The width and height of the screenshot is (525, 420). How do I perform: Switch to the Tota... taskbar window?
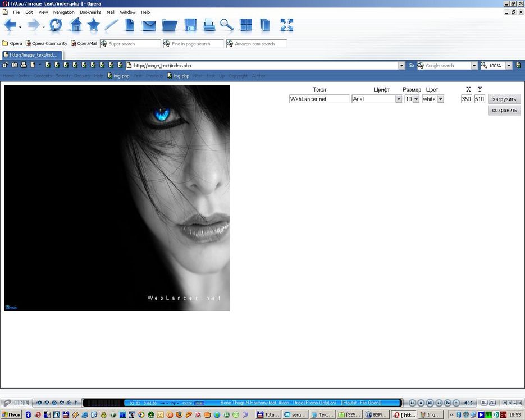[268, 414]
